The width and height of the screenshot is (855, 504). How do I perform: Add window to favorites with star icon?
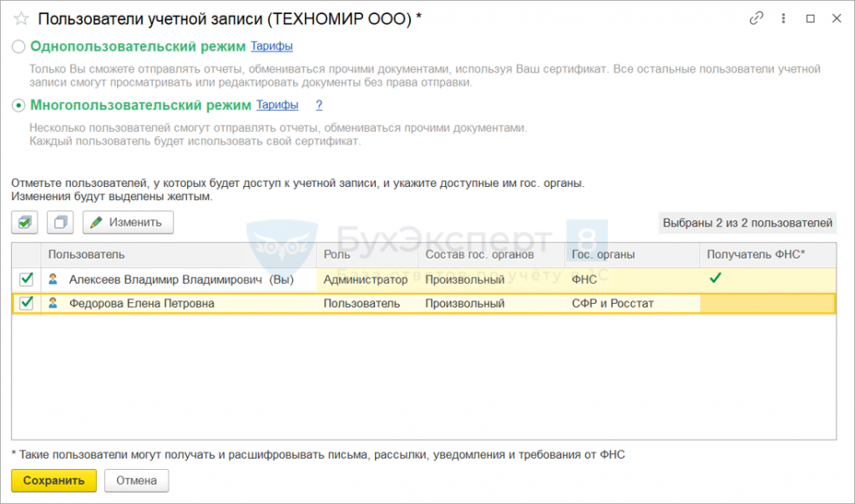[21, 19]
